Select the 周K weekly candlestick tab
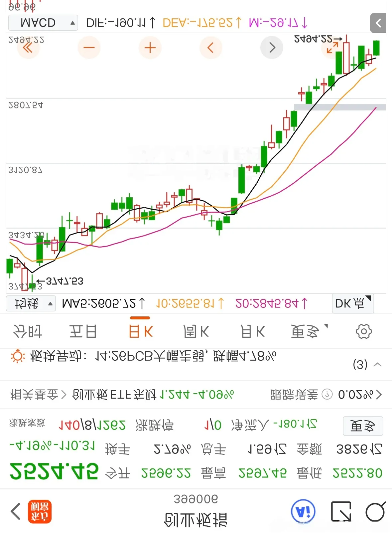The image size is (392, 535). click(196, 332)
